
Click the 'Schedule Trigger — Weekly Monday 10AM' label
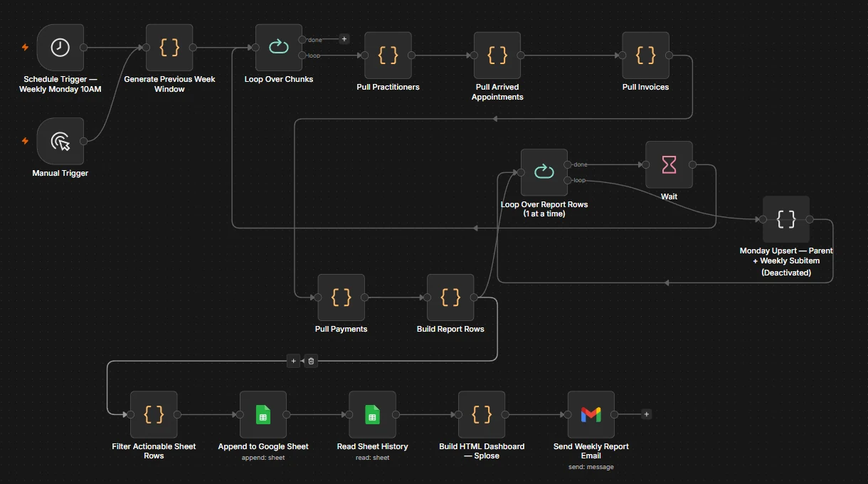tap(60, 84)
